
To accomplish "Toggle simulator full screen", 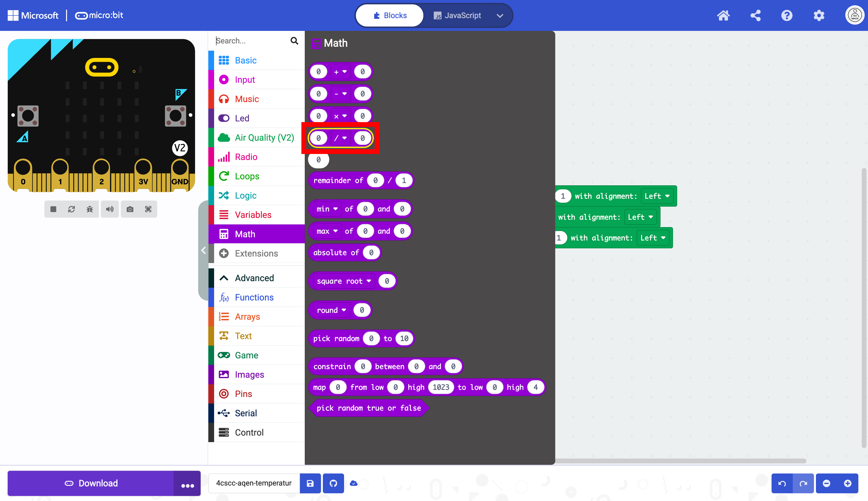I will (148, 209).
